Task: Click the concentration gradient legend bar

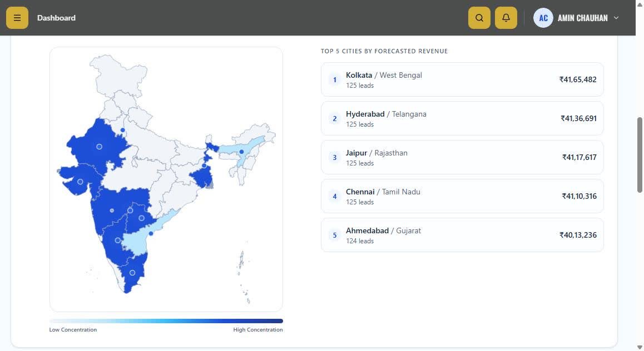Action: [166, 321]
